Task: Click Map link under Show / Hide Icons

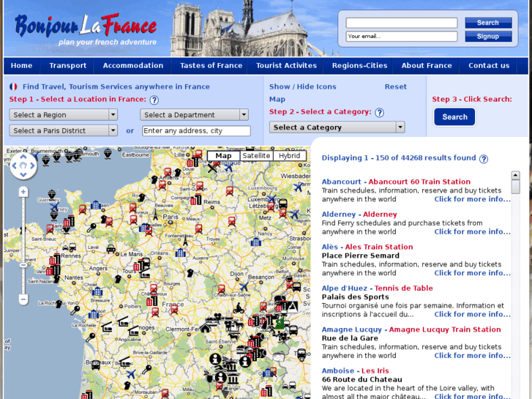Action: coord(277,99)
